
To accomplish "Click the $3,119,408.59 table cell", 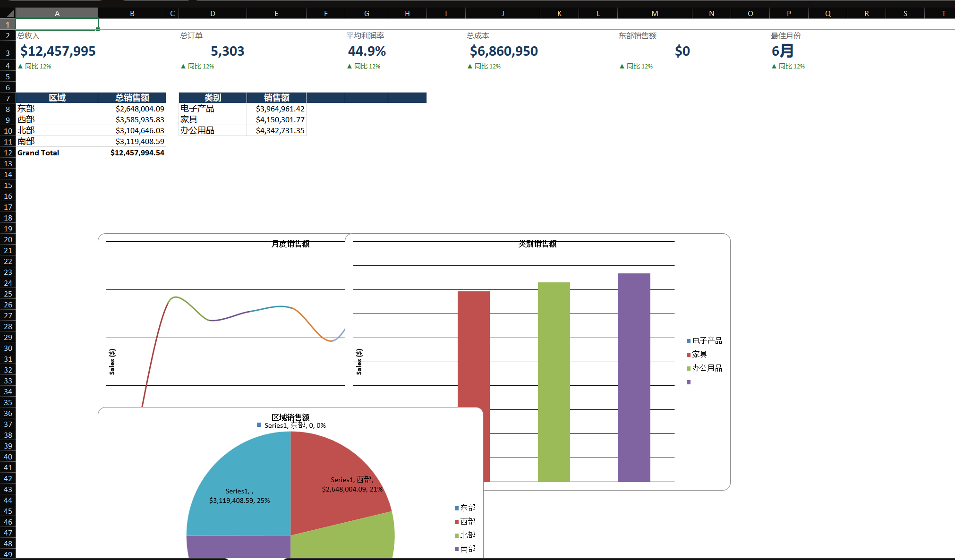I will 132,141.
